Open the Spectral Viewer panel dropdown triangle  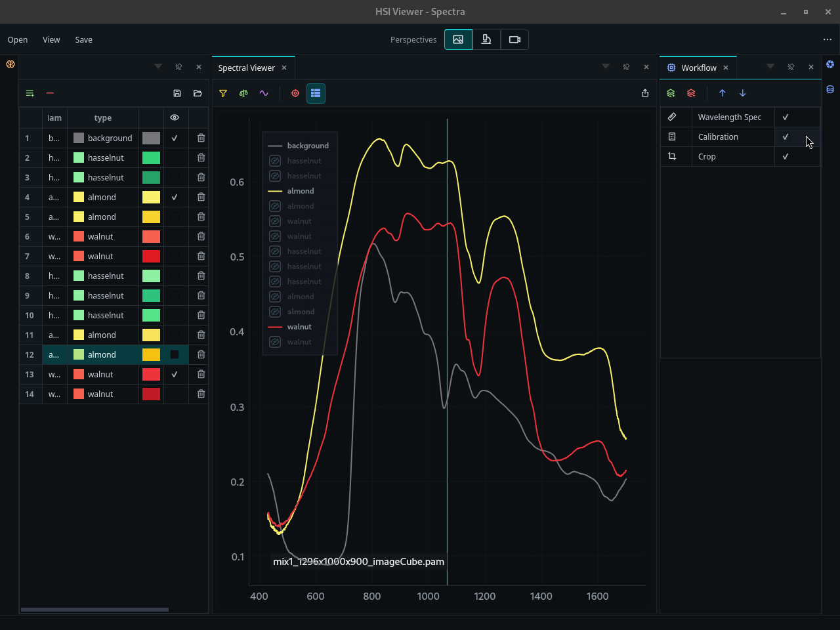(606, 67)
